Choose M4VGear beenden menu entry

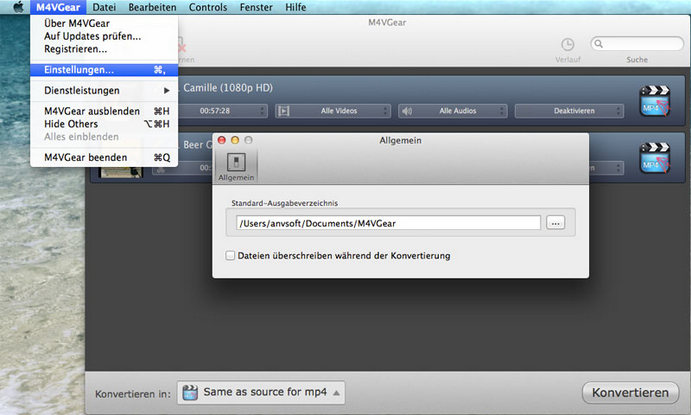coord(104,158)
